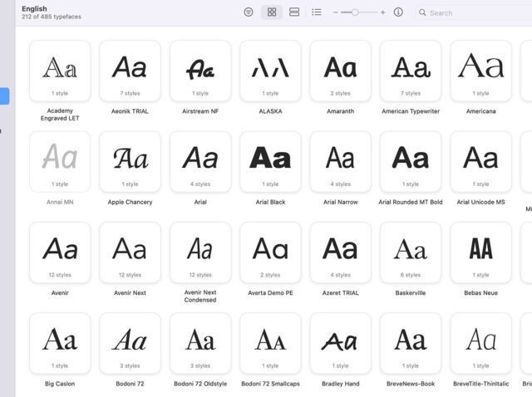Switch to samples view
This screenshot has height=397, width=532.
click(294, 12)
